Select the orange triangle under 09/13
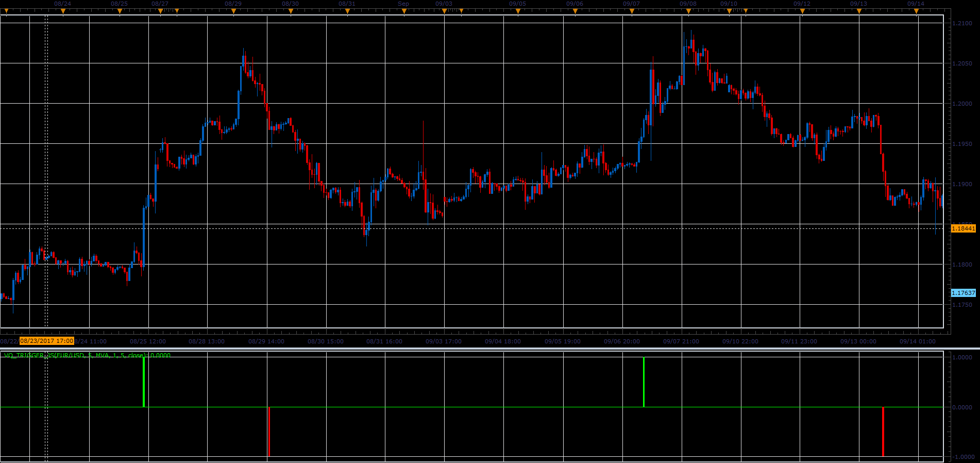 tap(859, 11)
